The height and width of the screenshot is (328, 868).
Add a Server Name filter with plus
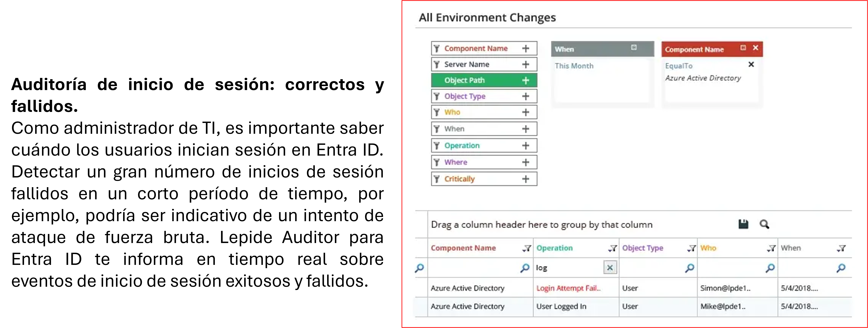(x=525, y=64)
